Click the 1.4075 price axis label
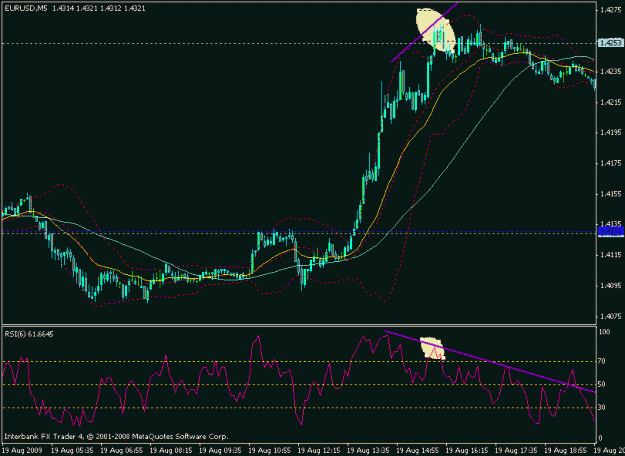Image resolution: width=625 pixels, height=456 pixels. (611, 316)
